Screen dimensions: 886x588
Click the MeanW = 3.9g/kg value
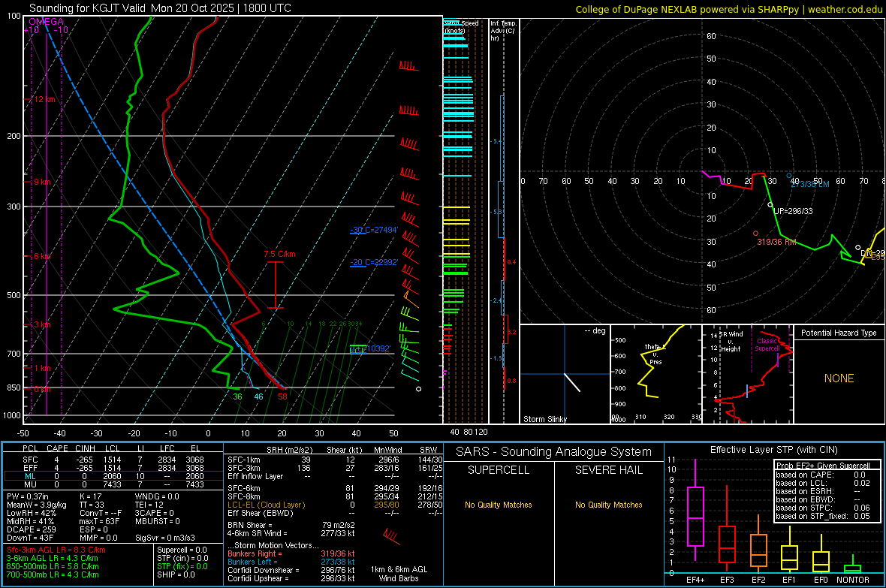tap(37, 505)
